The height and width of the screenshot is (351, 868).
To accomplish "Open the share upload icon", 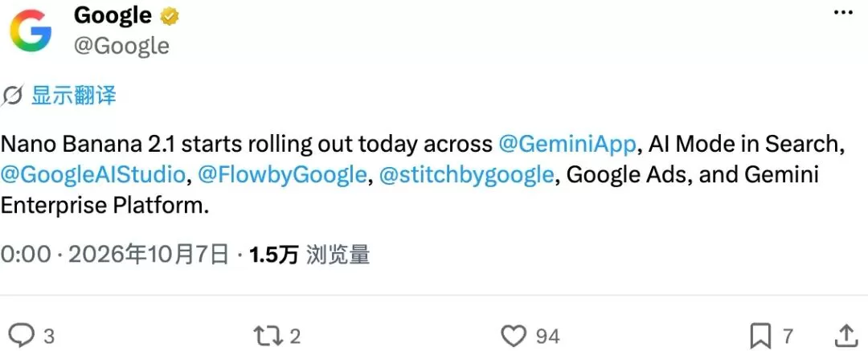I will (845, 336).
